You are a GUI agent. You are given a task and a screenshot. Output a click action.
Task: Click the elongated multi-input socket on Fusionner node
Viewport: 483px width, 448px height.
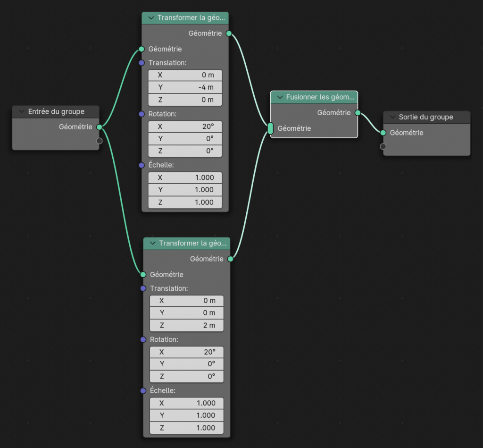[270, 128]
